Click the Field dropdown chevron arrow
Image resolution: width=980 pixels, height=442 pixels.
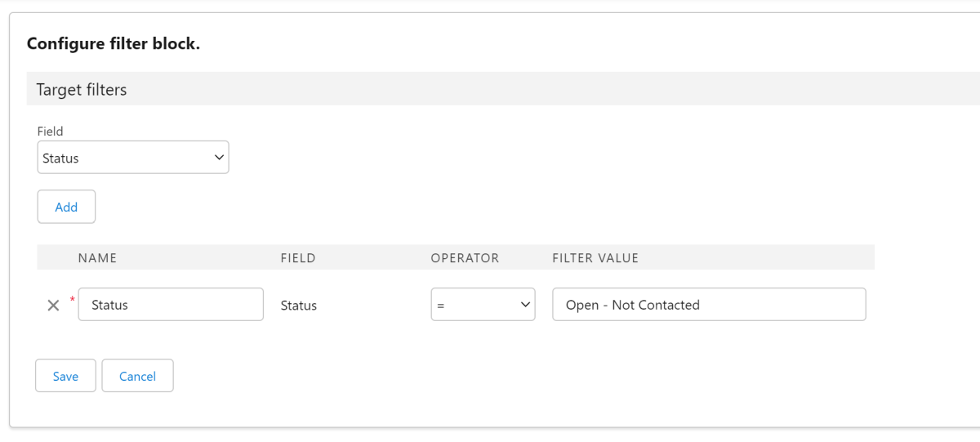coord(217,157)
